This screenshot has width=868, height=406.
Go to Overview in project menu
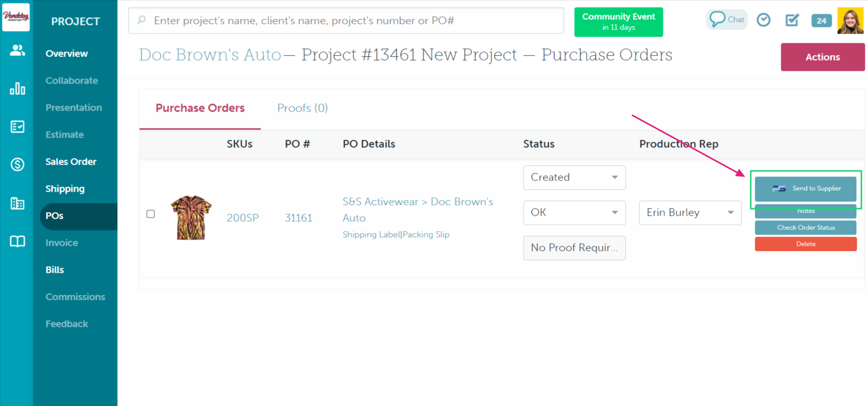[x=66, y=54]
